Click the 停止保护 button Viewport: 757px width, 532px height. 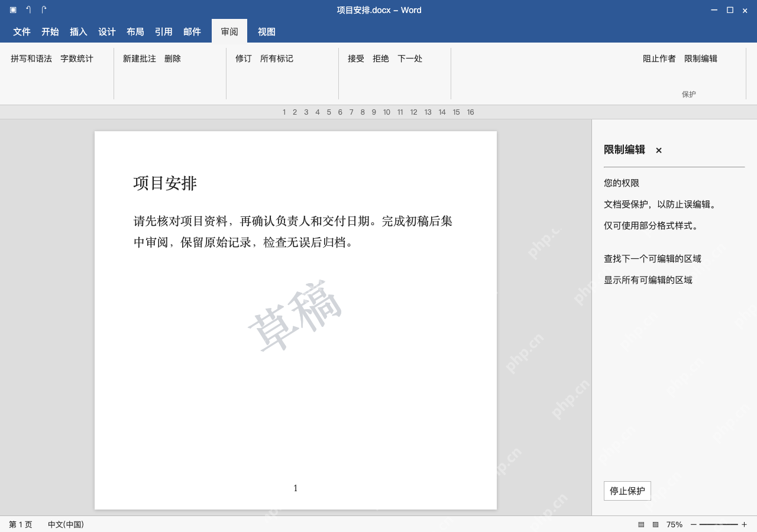tap(627, 491)
